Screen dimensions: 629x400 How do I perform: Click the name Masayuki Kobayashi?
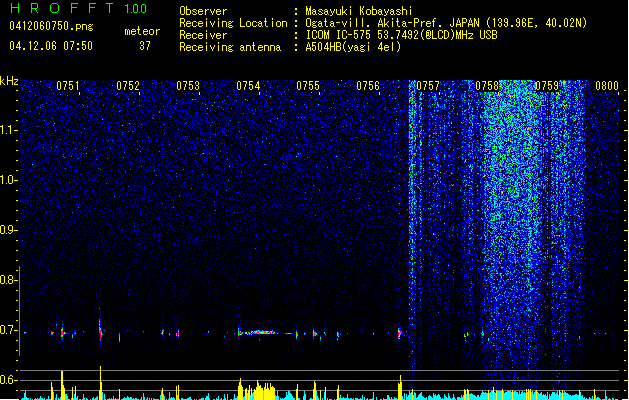(x=359, y=11)
